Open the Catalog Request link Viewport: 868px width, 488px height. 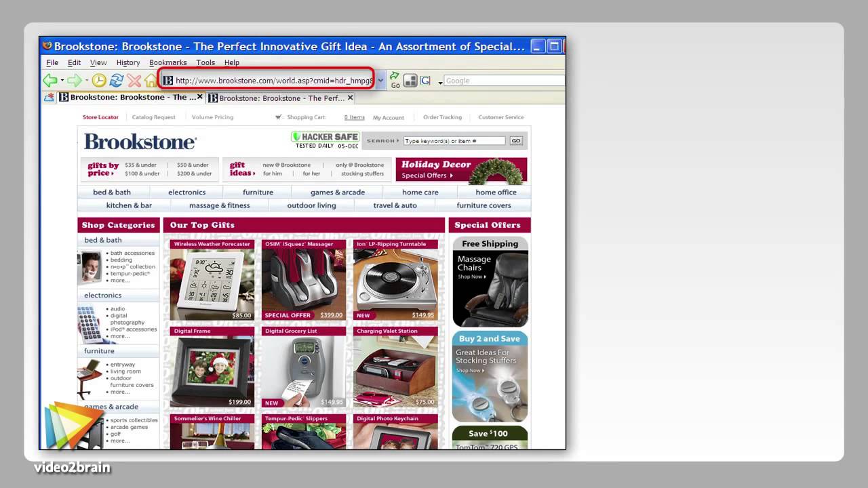click(153, 117)
